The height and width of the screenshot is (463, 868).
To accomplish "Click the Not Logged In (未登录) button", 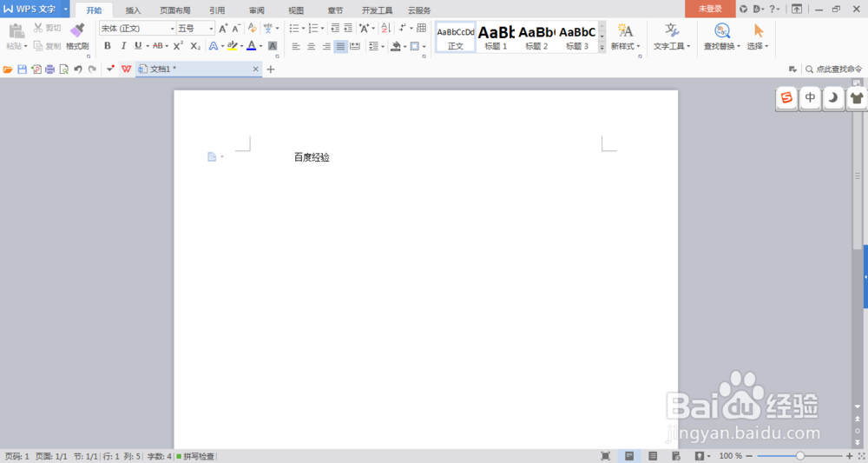I will point(710,9).
